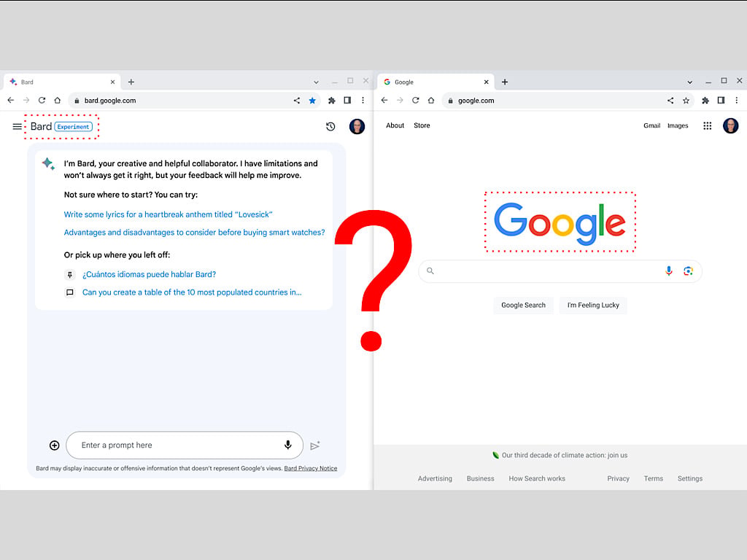The image size is (747, 560).
Task: Try the Lovesick lyrics prompt
Action: [169, 214]
